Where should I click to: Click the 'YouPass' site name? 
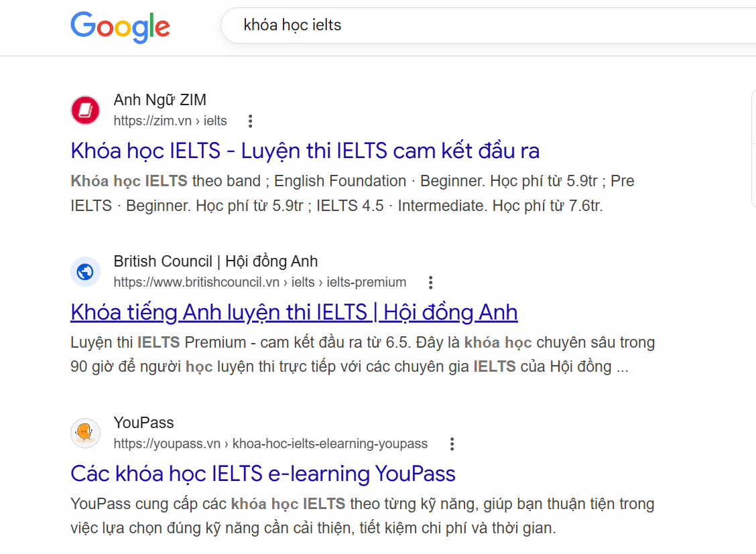click(143, 423)
